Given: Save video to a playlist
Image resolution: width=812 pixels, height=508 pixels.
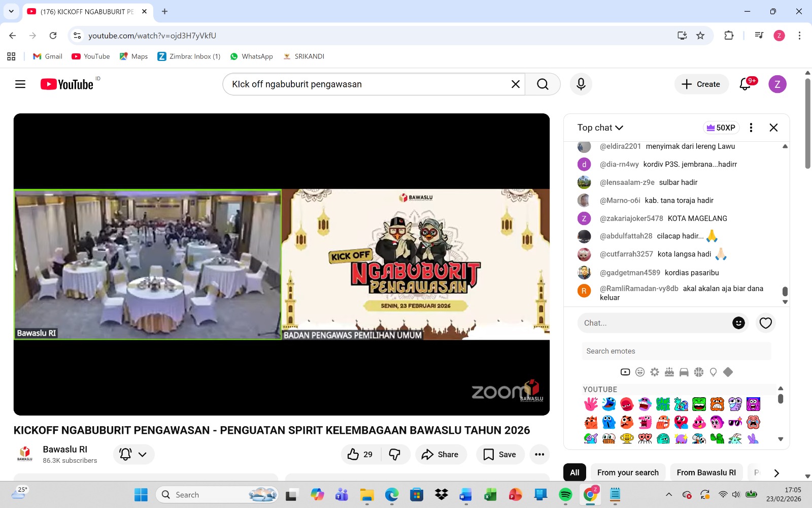Looking at the screenshot, I should click(x=500, y=454).
